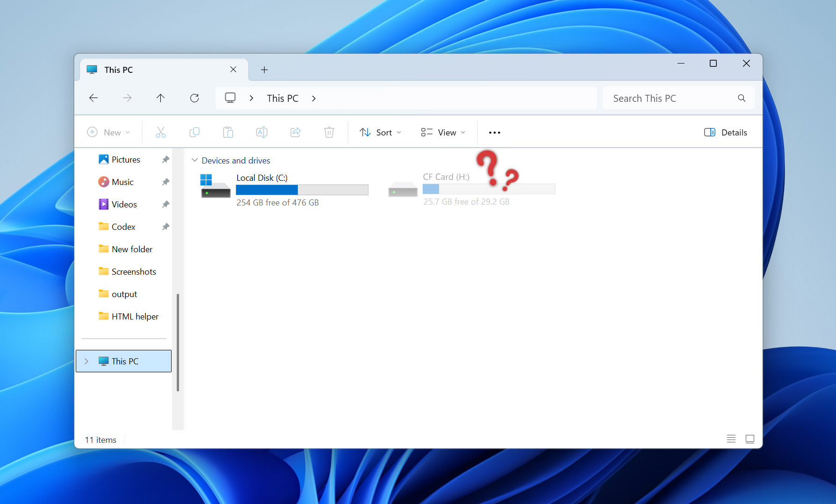This screenshot has width=836, height=504.
Task: Unpin Music via its pin icon
Action: (x=166, y=182)
